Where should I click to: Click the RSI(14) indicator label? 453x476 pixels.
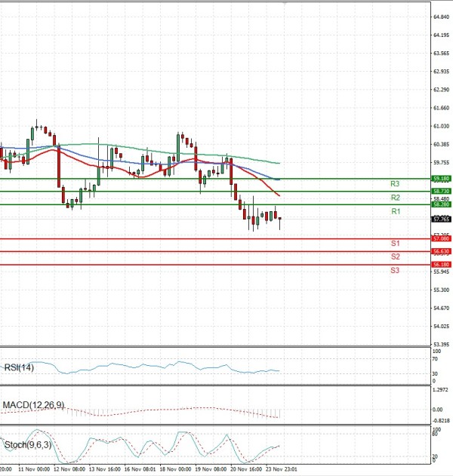tap(20, 367)
